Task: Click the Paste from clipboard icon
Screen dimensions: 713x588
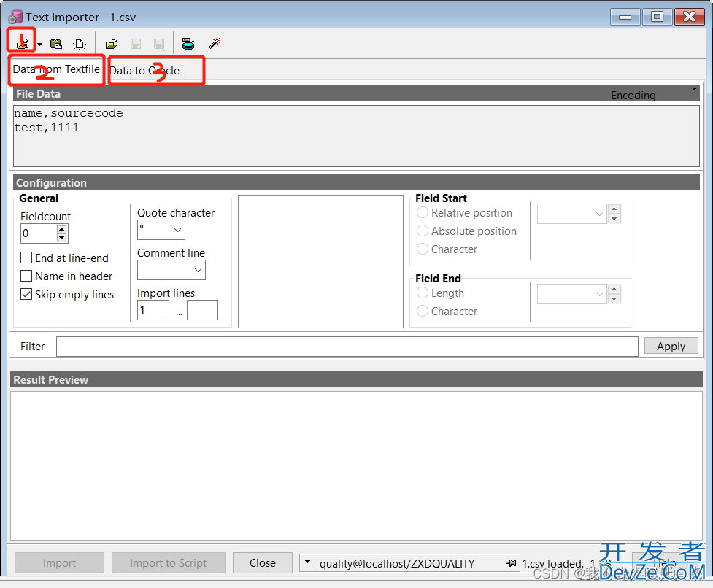Action: pos(56,44)
